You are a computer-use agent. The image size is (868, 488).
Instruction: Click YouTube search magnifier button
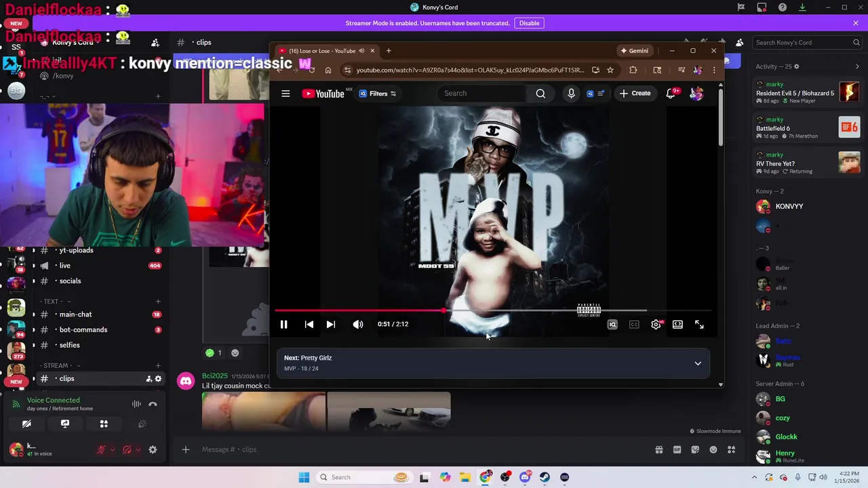(x=540, y=94)
